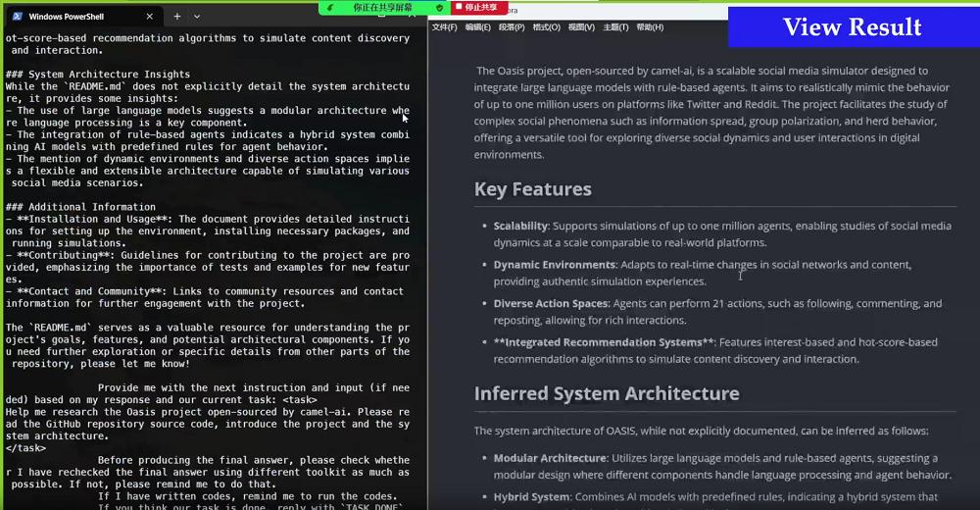Click the green shield security icon
The image size is (980, 510).
439,7
